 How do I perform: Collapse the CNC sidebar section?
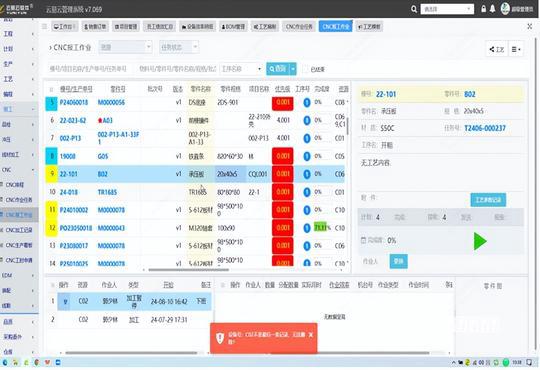tap(19, 170)
